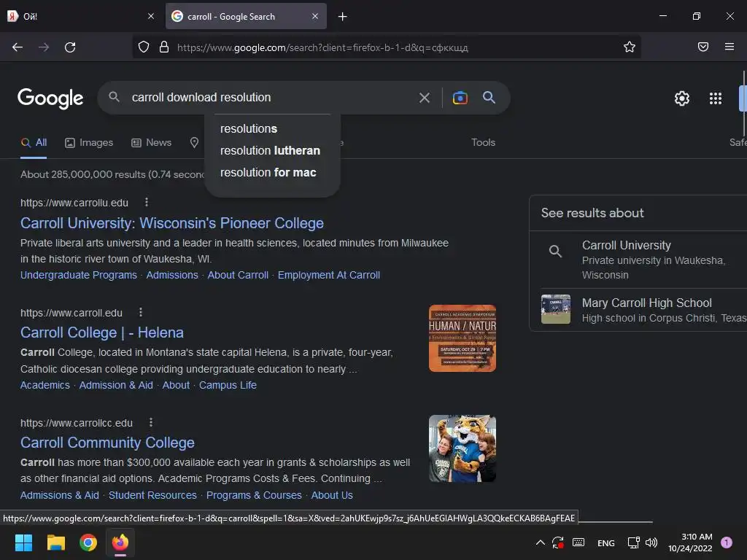This screenshot has width=747, height=560.
Task: Search by image using the camera icon
Action: (460, 98)
